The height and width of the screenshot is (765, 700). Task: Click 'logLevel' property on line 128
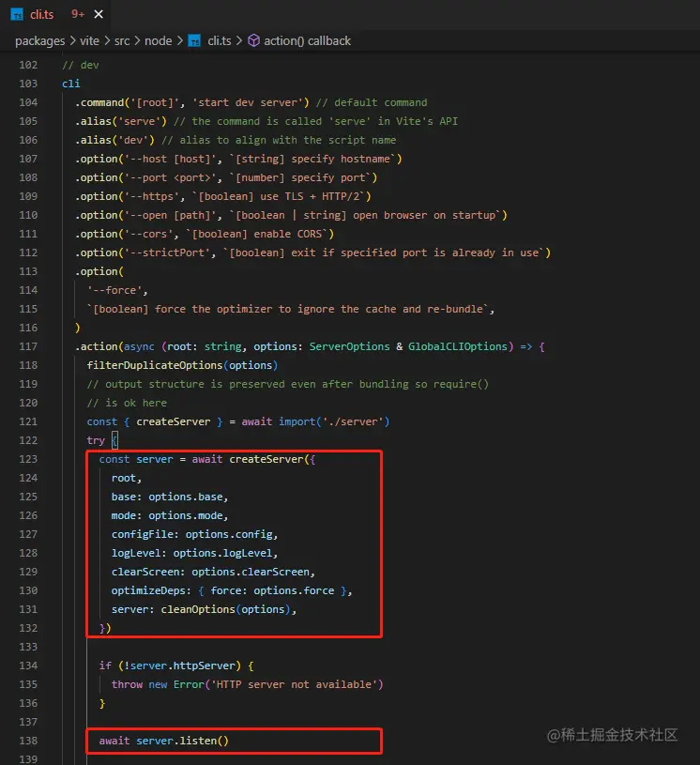coord(136,553)
